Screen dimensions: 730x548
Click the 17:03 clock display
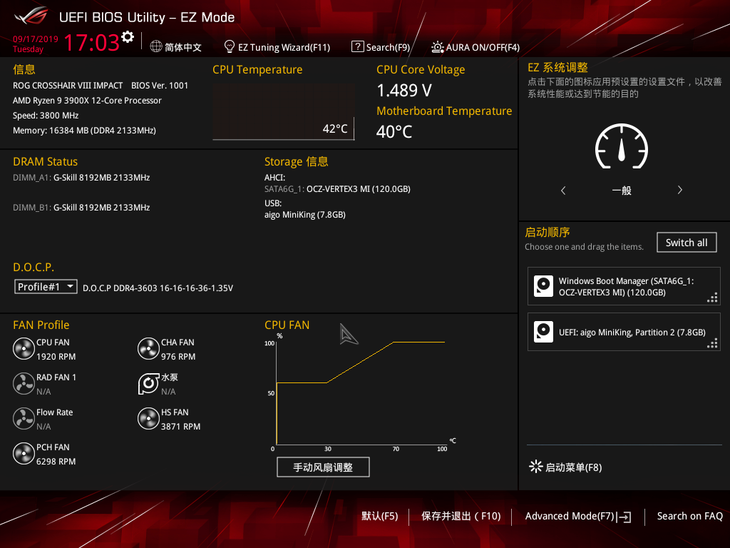point(92,42)
